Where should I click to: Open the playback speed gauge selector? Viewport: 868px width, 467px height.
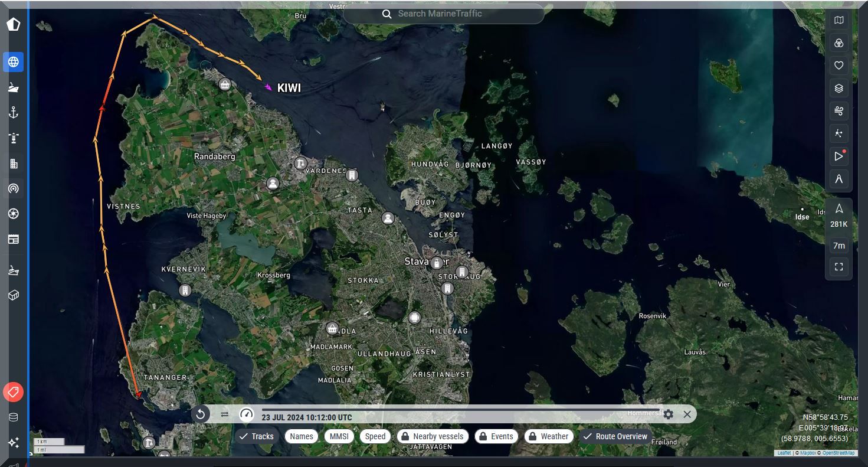pyautogui.click(x=246, y=414)
